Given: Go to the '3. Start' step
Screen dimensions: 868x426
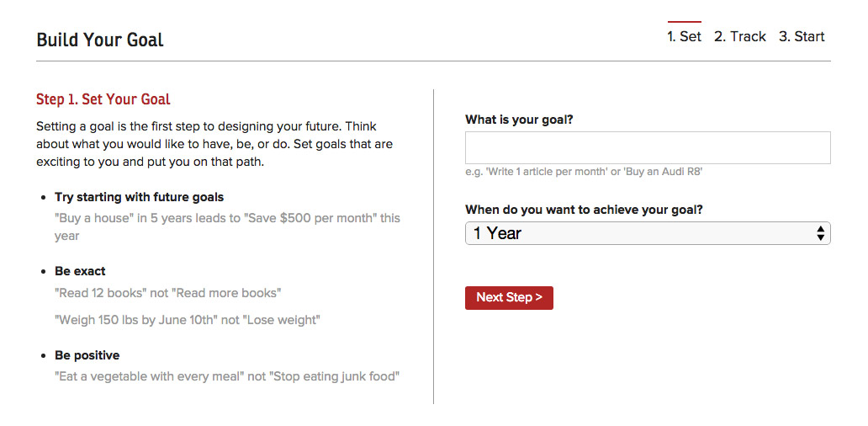Looking at the screenshot, I should tap(801, 36).
